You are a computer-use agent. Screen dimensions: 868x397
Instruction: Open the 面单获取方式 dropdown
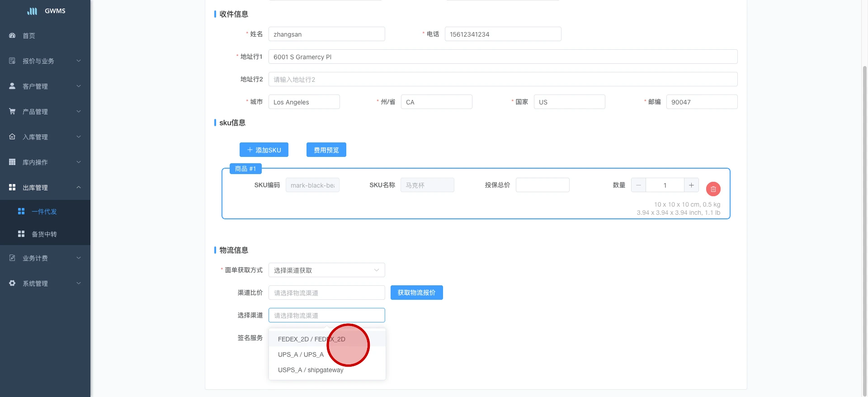click(326, 270)
